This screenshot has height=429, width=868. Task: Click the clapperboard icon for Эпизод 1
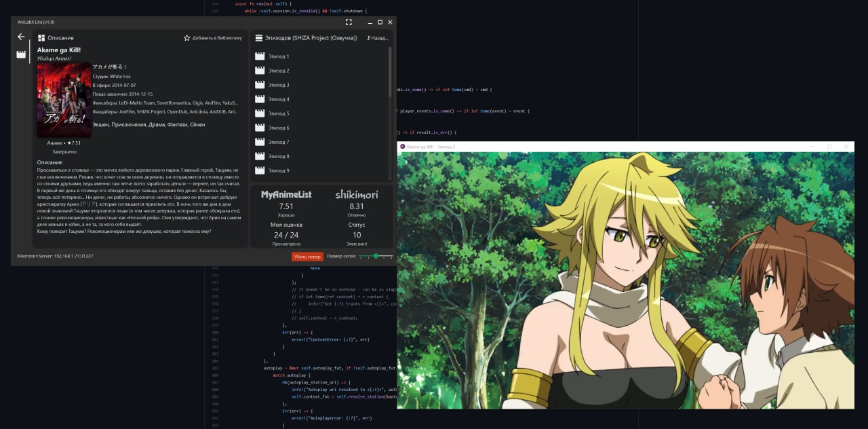[259, 56]
